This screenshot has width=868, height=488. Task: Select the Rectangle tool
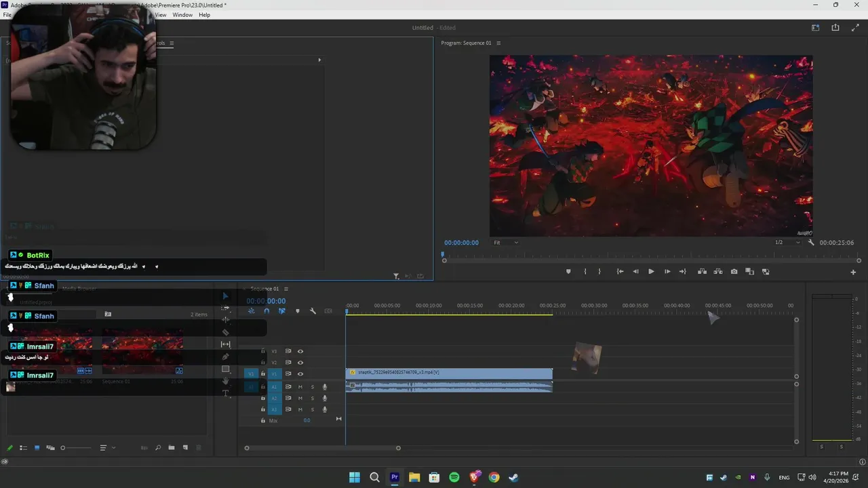click(x=226, y=369)
